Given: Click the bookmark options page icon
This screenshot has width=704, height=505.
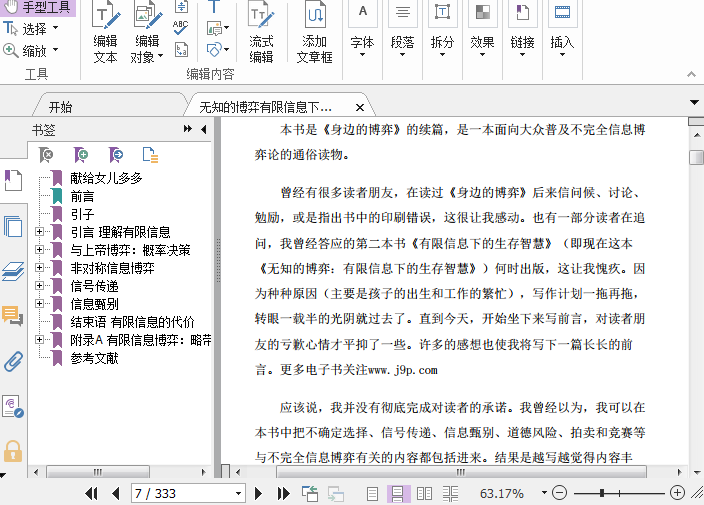Looking at the screenshot, I should pyautogui.click(x=150, y=155).
